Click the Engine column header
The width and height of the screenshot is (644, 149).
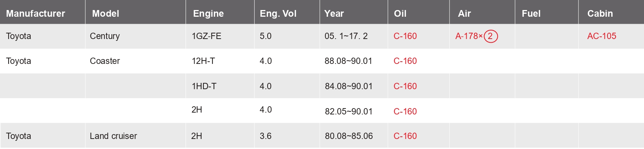click(x=208, y=13)
